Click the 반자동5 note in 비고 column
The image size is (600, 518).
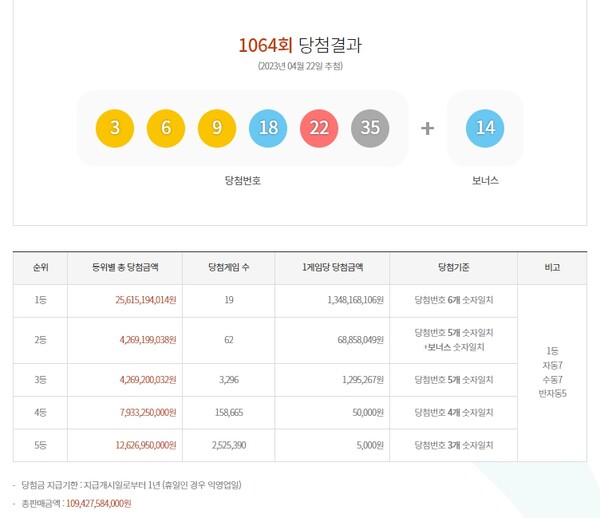click(x=552, y=394)
